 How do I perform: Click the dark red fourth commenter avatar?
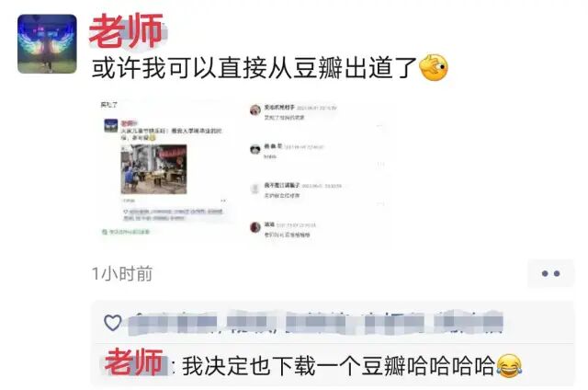coord(255,227)
